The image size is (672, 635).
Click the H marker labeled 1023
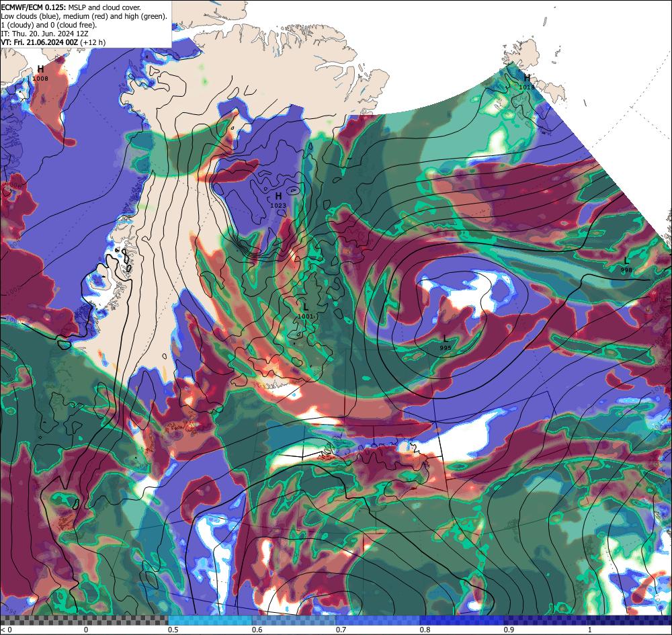click(278, 196)
